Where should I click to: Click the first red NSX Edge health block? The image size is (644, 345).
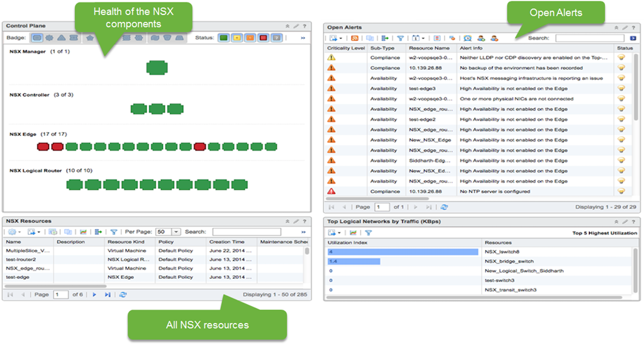43,147
